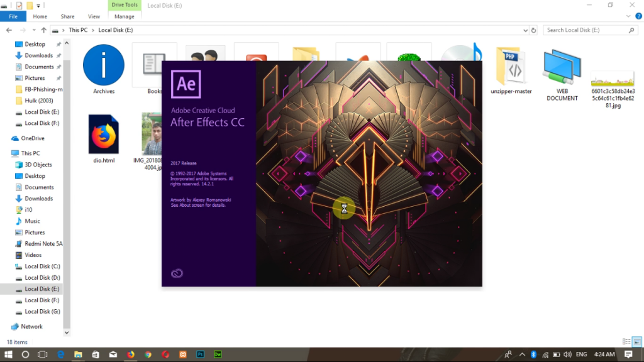Viewport: 644px width, 362px height.
Task: Open Photoshop from the taskbar
Action: (201, 354)
